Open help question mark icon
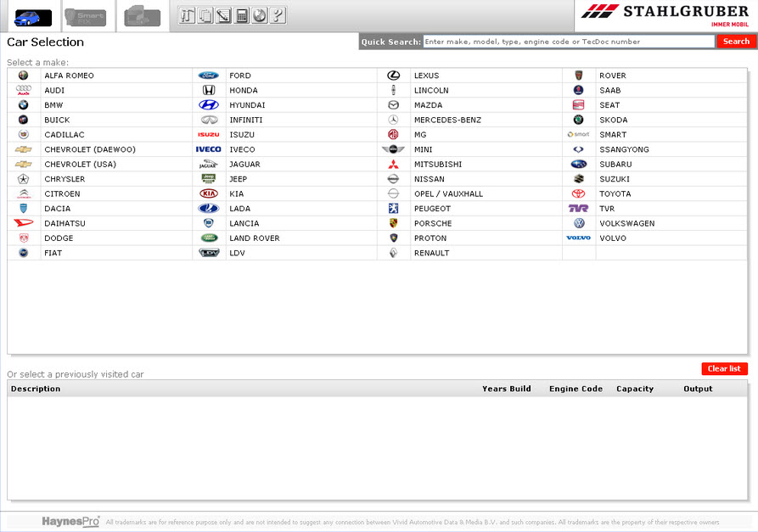Image resolution: width=758 pixels, height=532 pixels. (x=278, y=15)
